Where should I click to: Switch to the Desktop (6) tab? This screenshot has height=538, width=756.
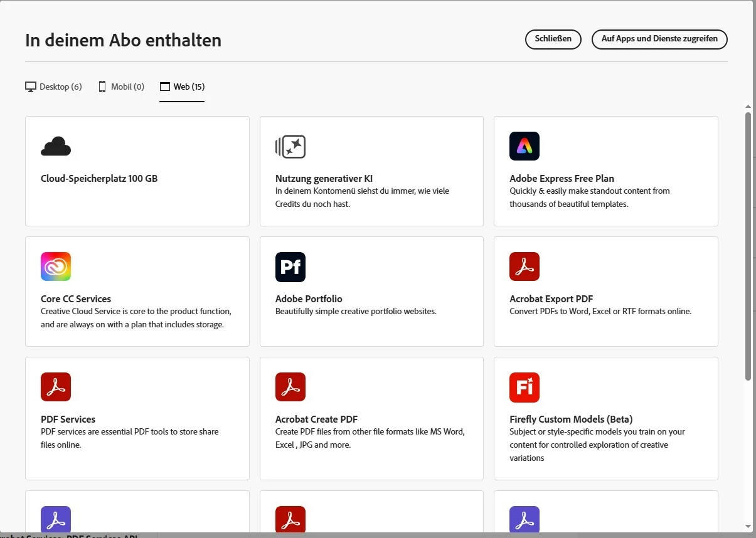pyautogui.click(x=53, y=87)
